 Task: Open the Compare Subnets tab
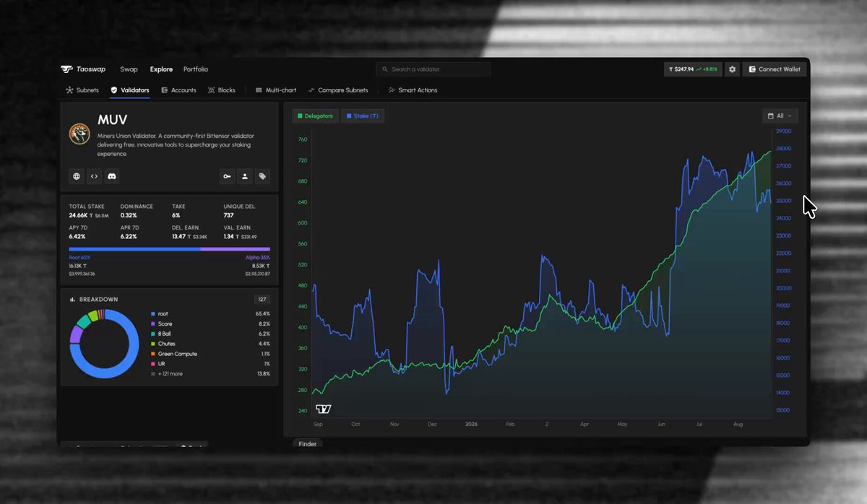click(x=338, y=90)
